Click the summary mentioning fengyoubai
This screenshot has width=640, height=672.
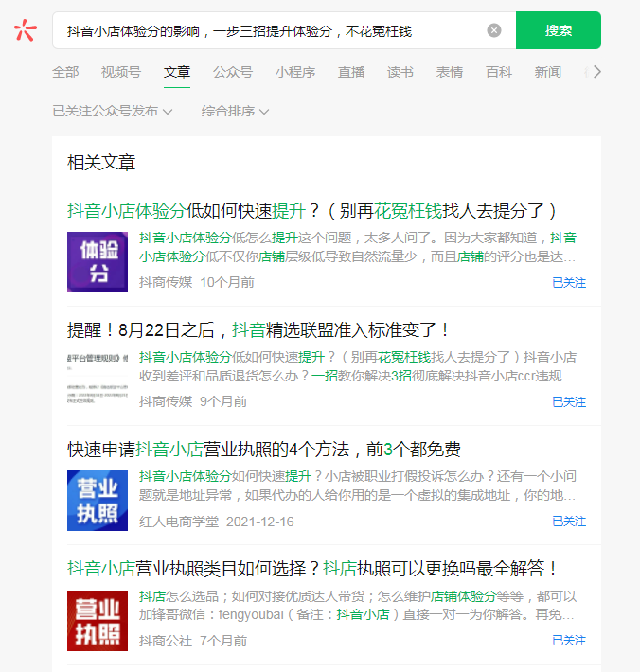click(358, 606)
